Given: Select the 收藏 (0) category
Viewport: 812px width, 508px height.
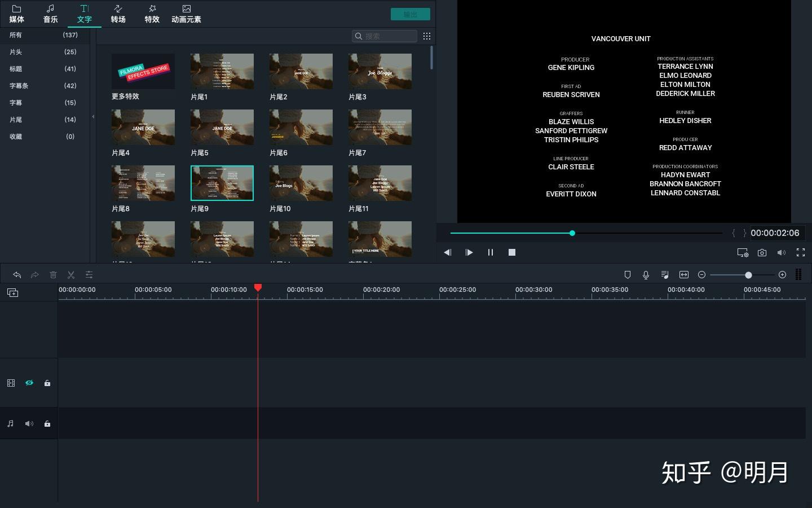Looking at the screenshot, I should [x=45, y=137].
